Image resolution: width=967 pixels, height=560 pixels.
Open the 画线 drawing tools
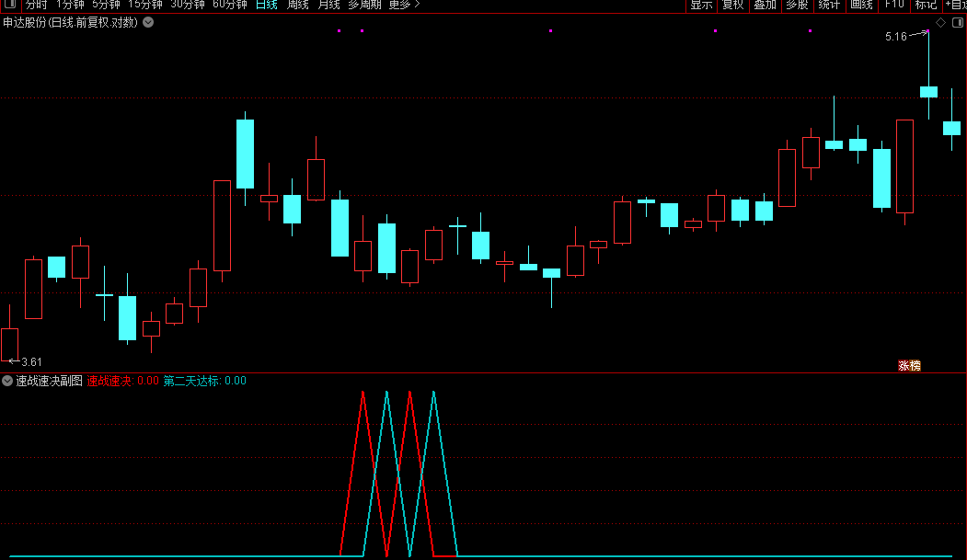(x=861, y=5)
